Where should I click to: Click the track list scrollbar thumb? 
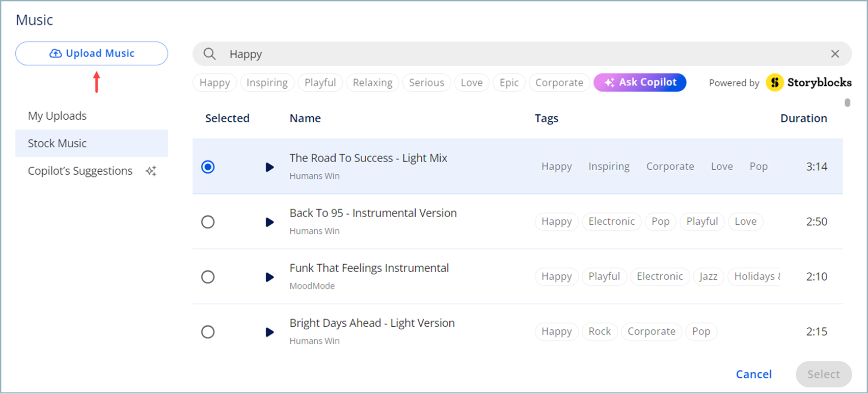pyautogui.click(x=848, y=102)
